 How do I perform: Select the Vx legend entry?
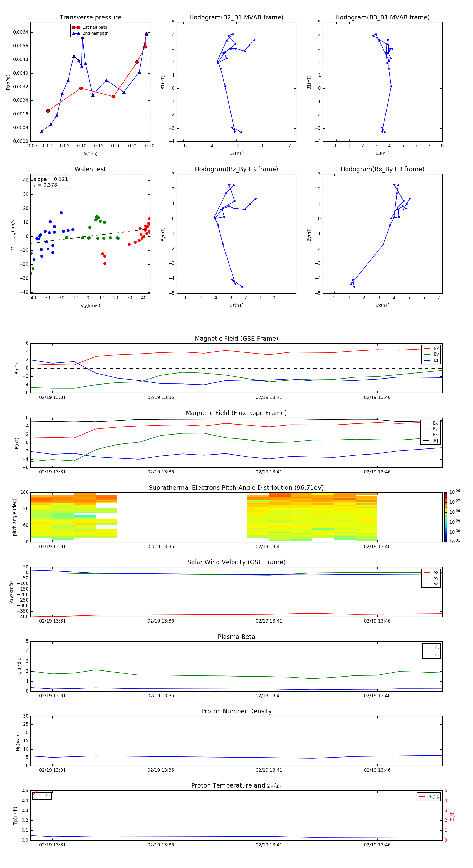[431, 572]
